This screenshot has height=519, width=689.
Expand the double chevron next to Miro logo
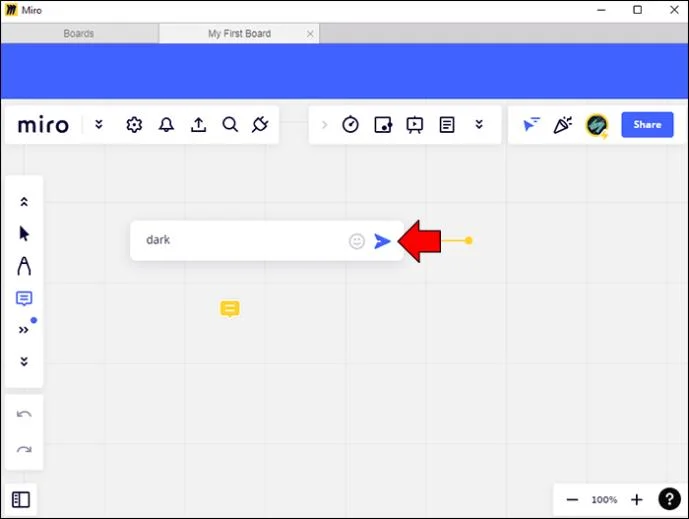98,125
